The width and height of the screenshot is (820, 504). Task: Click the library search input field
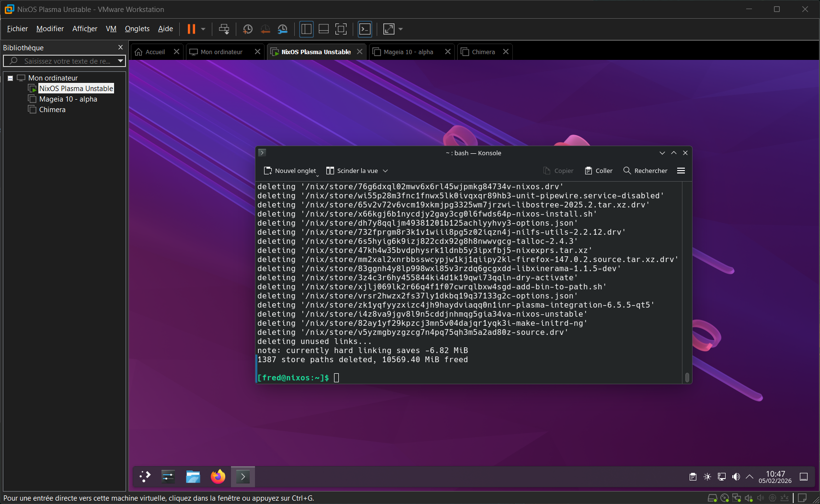[67, 61]
